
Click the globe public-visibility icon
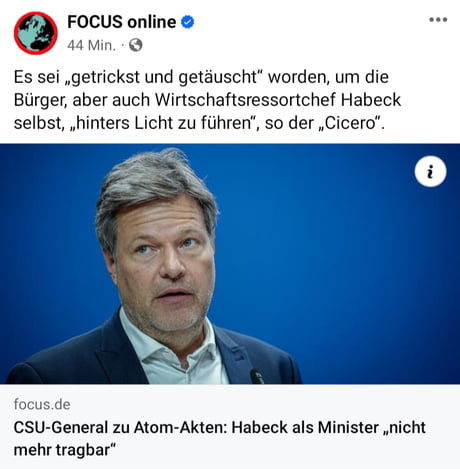coord(136,45)
